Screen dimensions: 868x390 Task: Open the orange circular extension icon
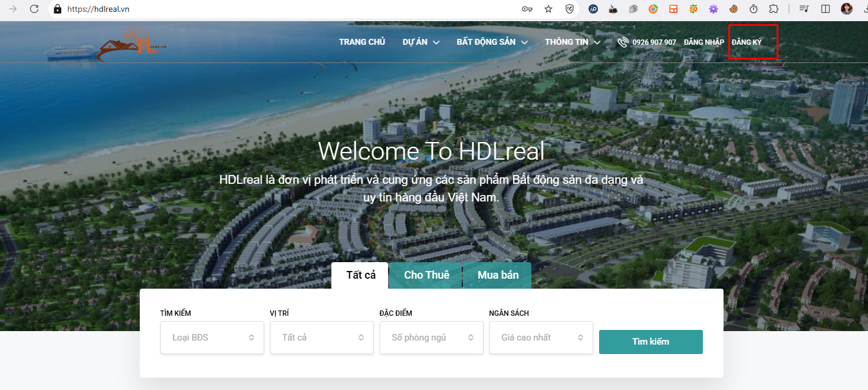click(653, 9)
